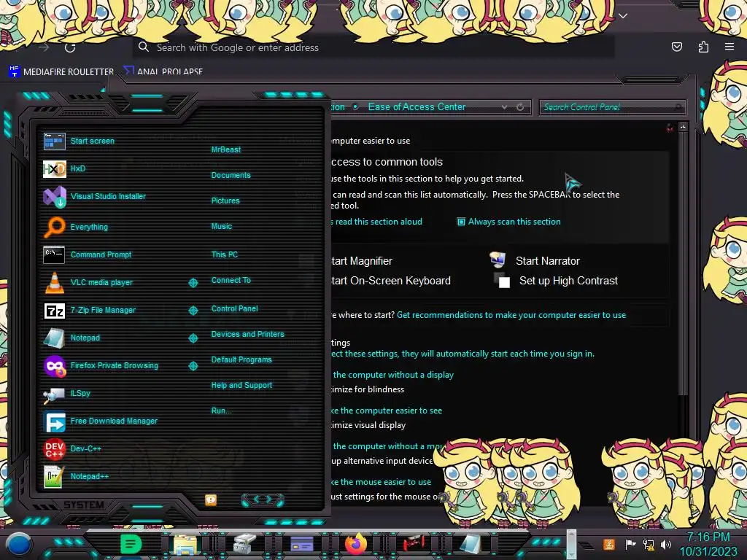Click the Search Control Panel field
Viewport: 747px width, 560px height.
[613, 107]
